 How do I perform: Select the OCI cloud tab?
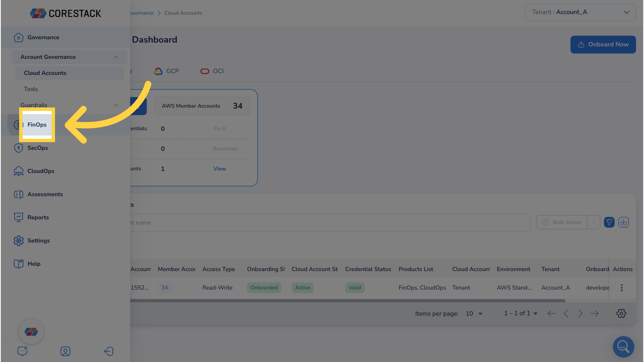pyautogui.click(x=212, y=71)
